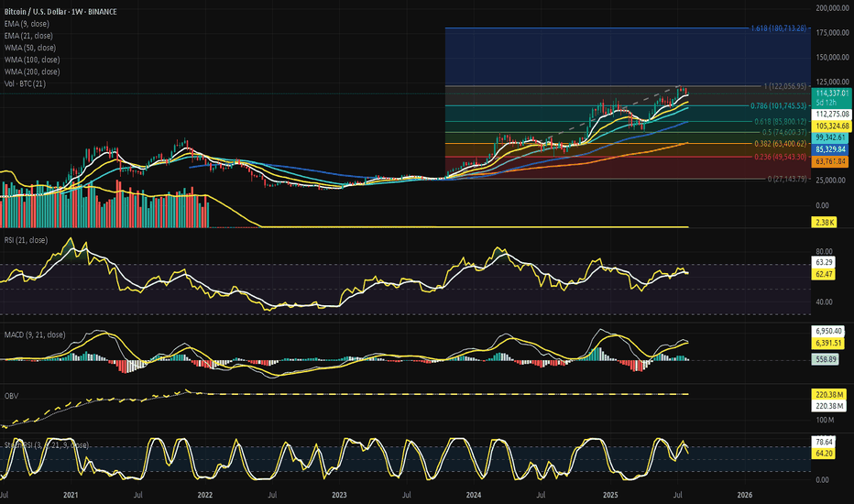Click the 2025 label on time axis
Viewport: 854px width, 504px height.
(x=610, y=495)
